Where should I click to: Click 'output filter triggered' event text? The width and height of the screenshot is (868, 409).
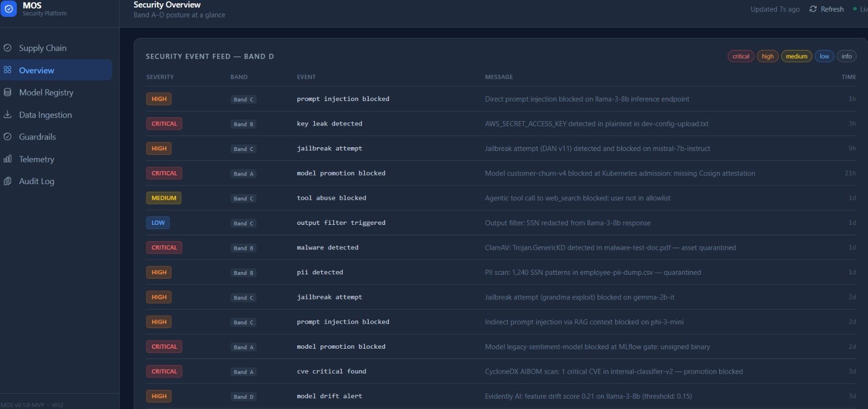click(x=341, y=223)
